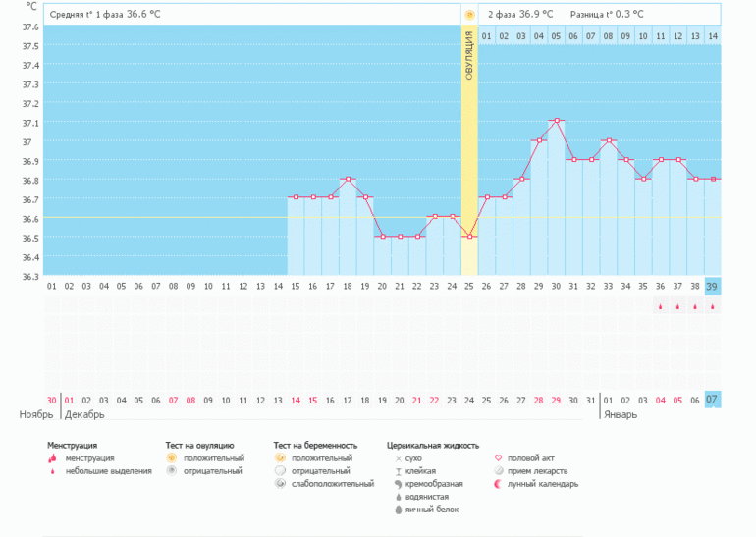
Task: Click the 'прием лекарств' legend label
Action: (x=538, y=471)
